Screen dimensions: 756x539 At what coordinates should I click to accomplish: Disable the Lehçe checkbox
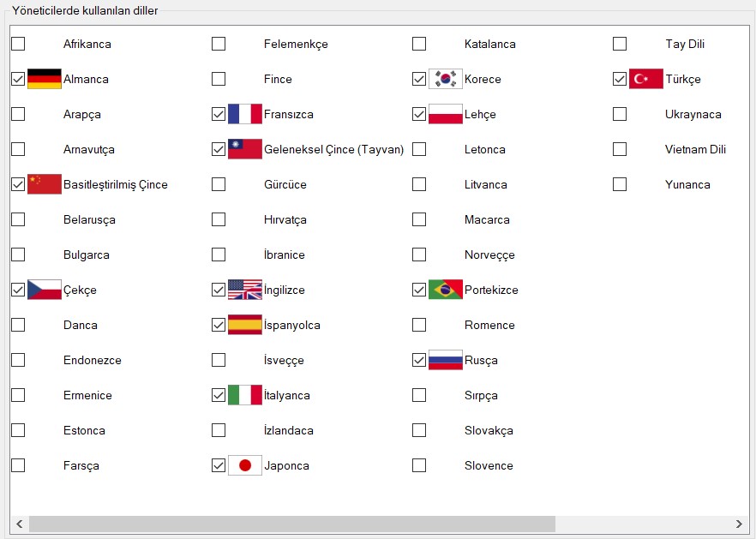pos(419,114)
